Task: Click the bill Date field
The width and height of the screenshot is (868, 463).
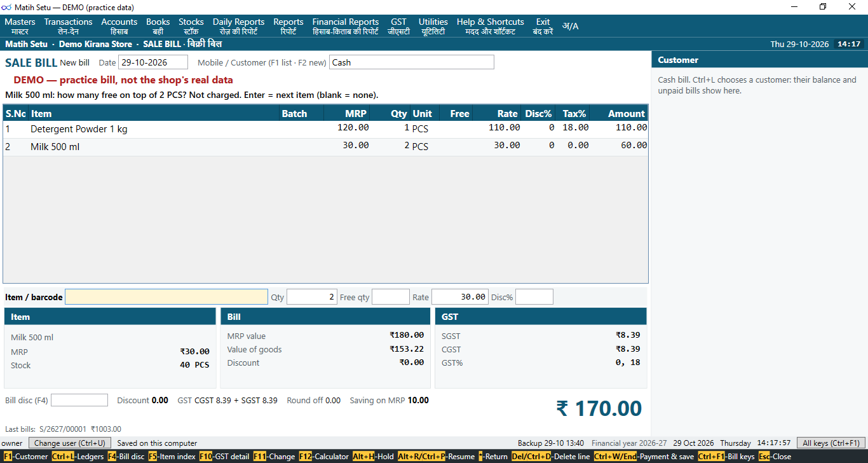Action: pos(153,62)
